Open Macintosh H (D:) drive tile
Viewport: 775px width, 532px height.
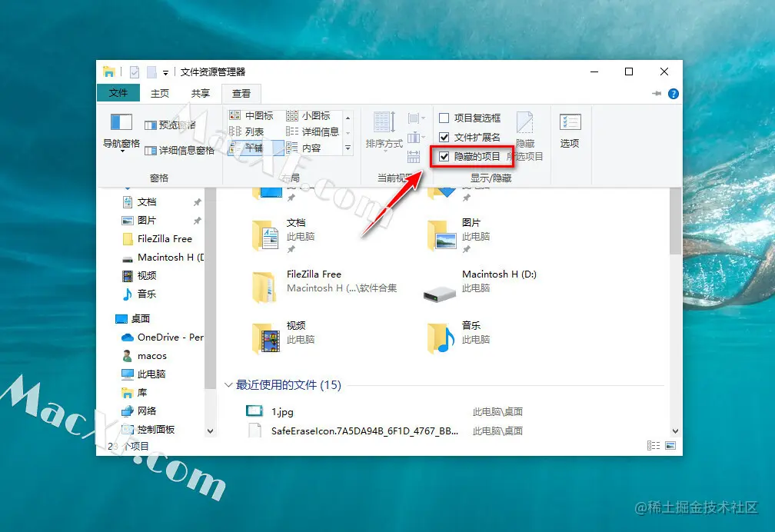click(481, 287)
